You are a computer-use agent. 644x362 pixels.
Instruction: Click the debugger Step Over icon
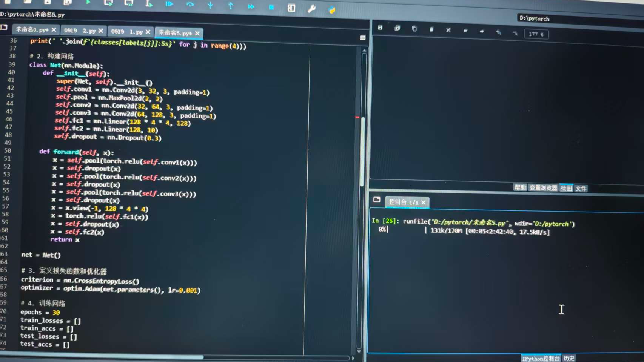[190, 5]
